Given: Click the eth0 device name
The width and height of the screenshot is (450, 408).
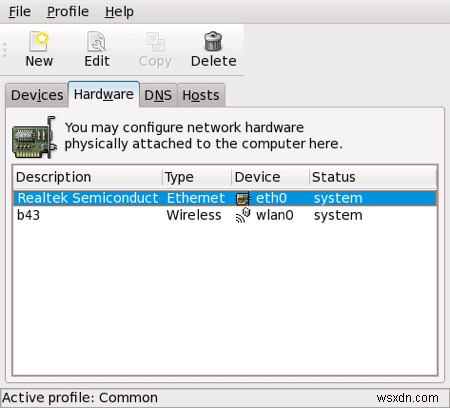Looking at the screenshot, I should [x=271, y=198].
